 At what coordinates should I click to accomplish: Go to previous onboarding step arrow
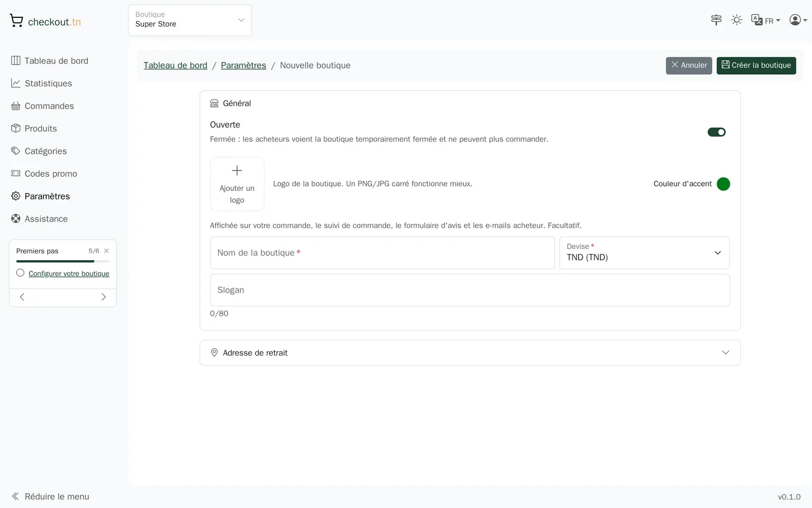(x=22, y=297)
